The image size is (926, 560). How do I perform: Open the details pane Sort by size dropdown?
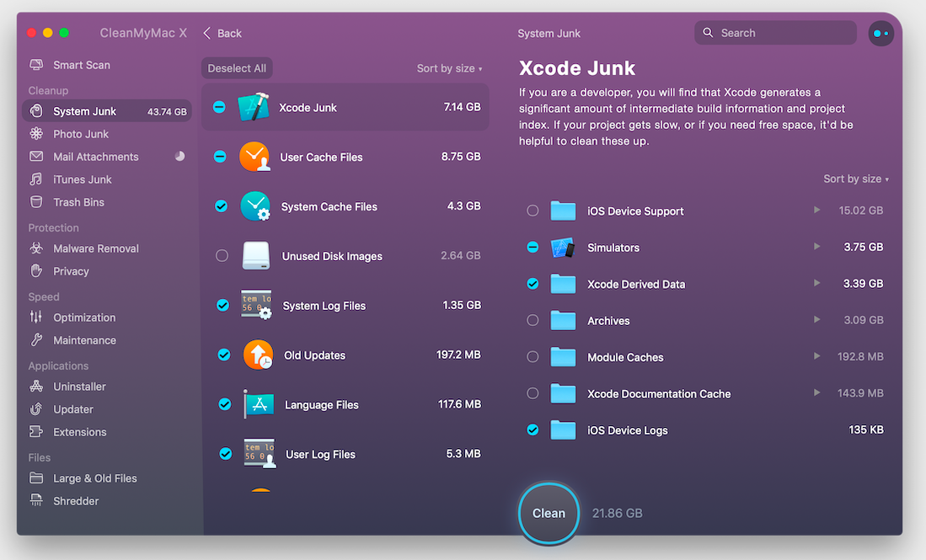coord(856,179)
